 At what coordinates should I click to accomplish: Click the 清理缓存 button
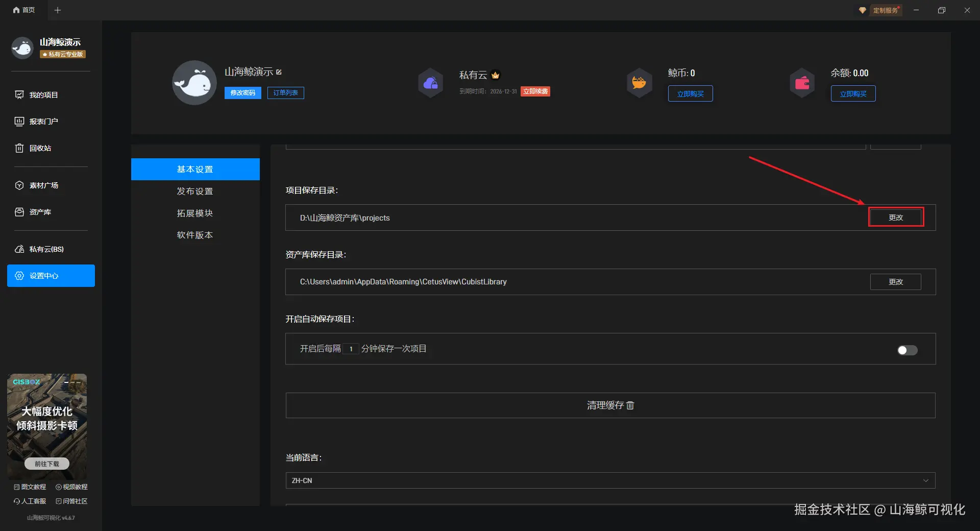(610, 405)
